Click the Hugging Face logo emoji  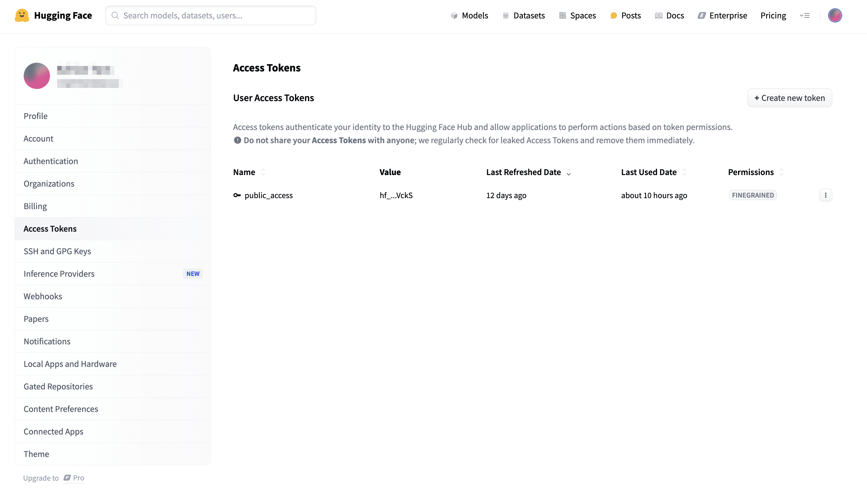click(x=22, y=15)
